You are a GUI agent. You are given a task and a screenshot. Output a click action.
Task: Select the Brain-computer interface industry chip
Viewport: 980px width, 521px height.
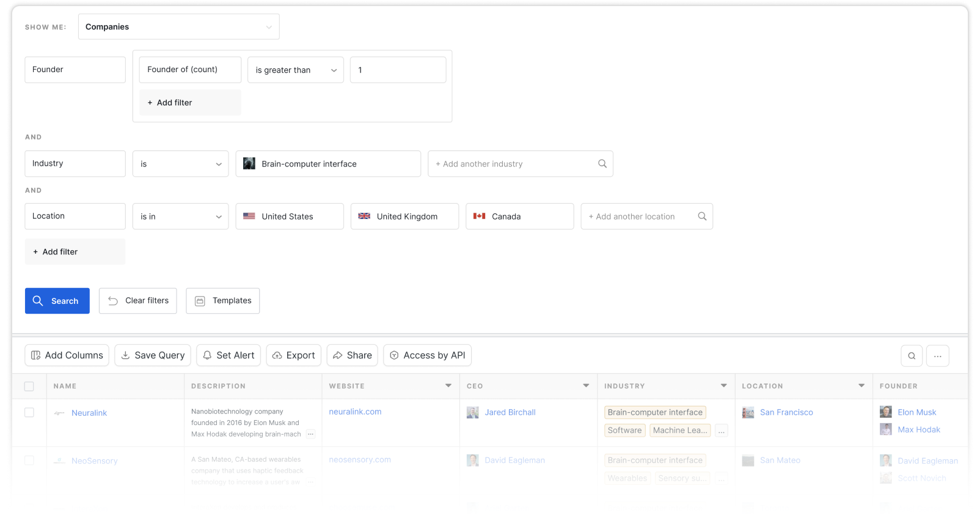[328, 164]
